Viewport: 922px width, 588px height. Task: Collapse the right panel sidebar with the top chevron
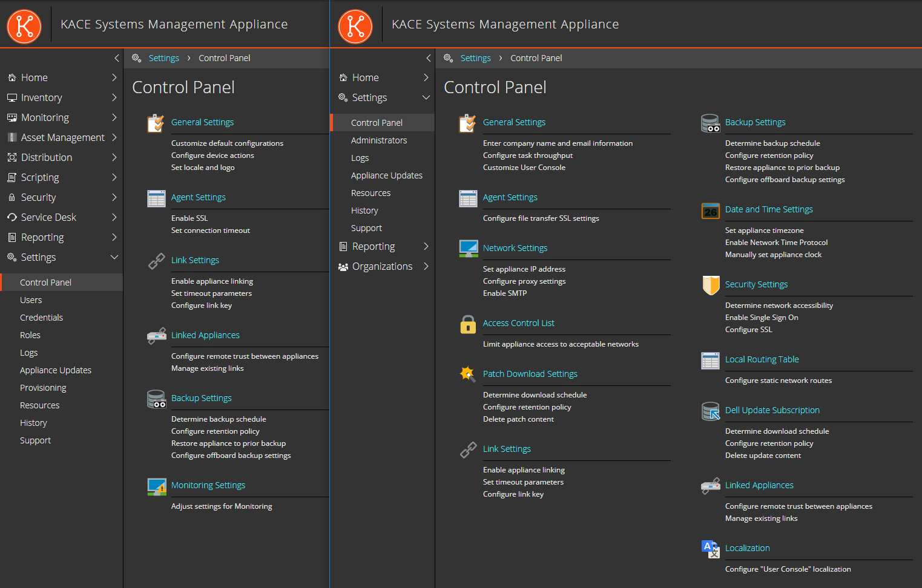pyautogui.click(x=428, y=58)
